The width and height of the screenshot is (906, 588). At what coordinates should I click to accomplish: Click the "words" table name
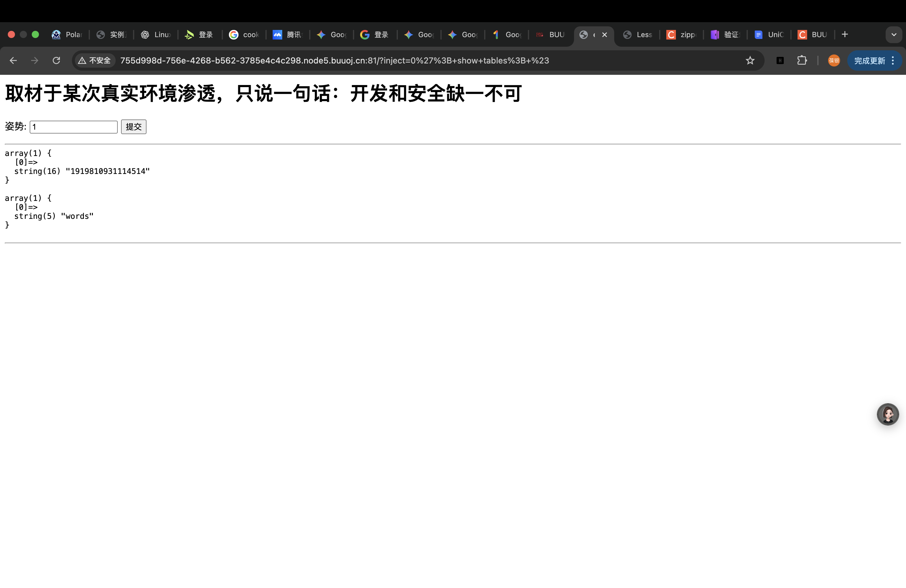[77, 216]
